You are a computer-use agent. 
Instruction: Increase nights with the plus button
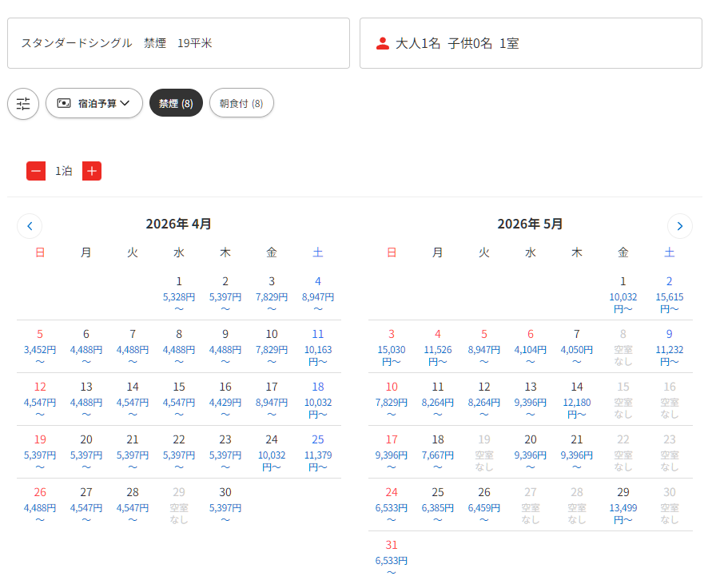[92, 171]
